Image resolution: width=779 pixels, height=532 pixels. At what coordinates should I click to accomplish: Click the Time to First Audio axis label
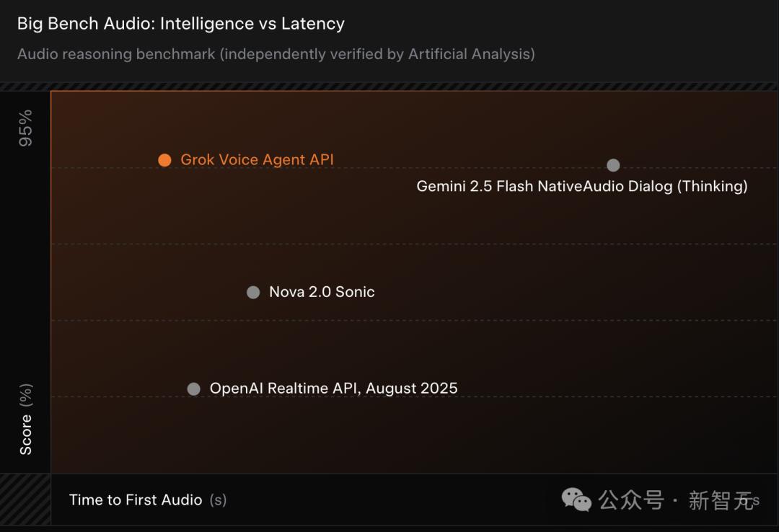pos(135,500)
